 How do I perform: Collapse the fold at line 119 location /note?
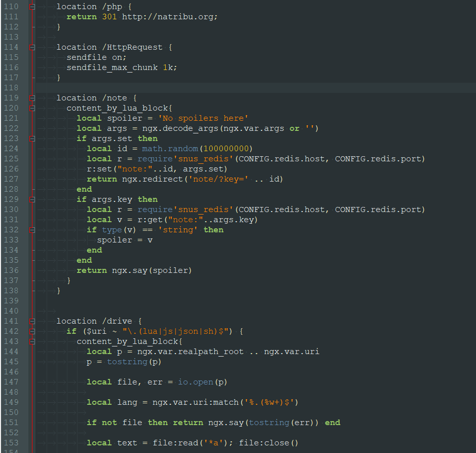32,98
